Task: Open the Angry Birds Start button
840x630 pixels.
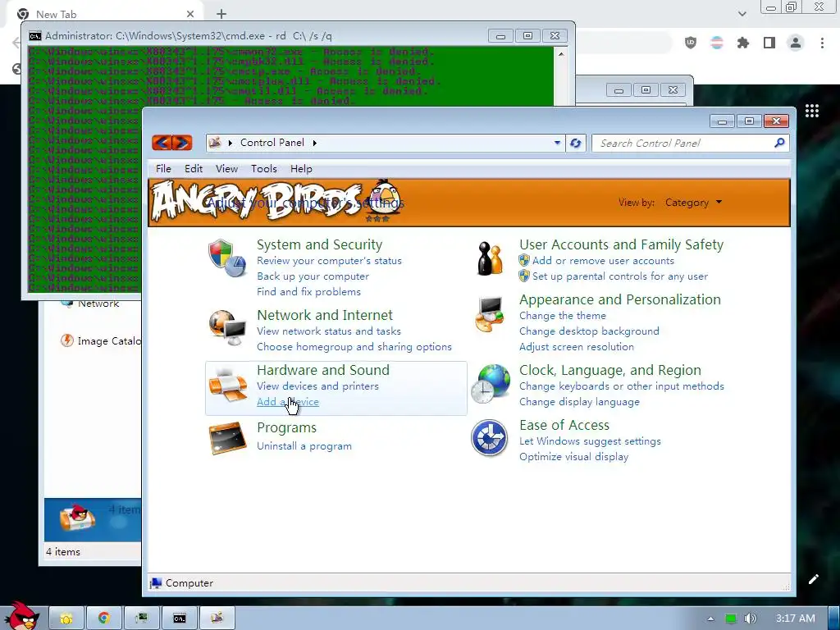Action: (x=21, y=616)
